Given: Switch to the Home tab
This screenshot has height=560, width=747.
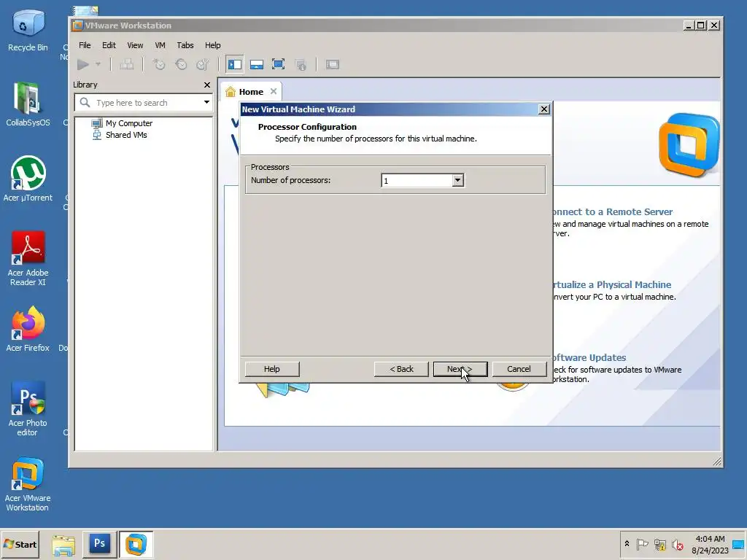Looking at the screenshot, I should (251, 92).
